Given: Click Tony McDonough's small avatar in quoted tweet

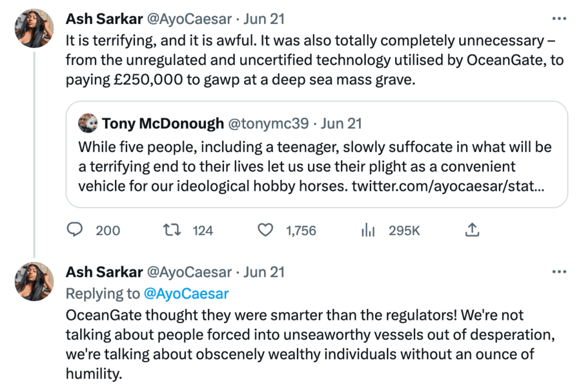Looking at the screenshot, I should tap(88, 123).
